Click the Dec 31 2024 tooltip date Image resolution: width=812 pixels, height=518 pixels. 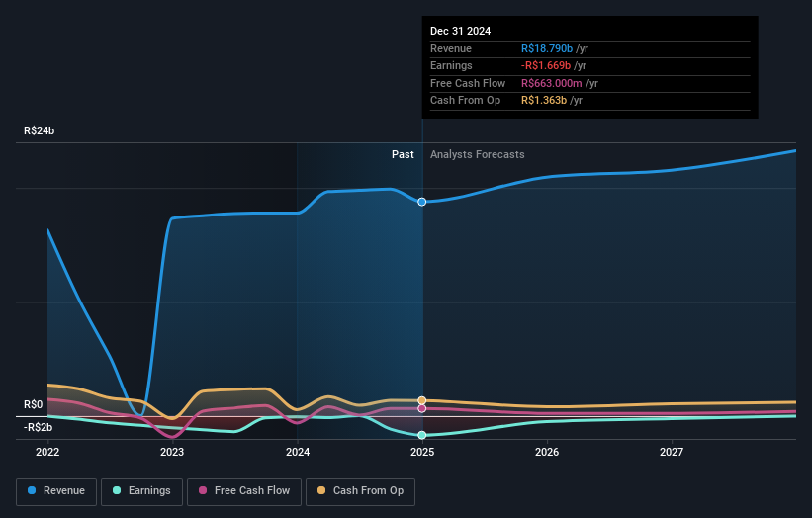point(460,31)
